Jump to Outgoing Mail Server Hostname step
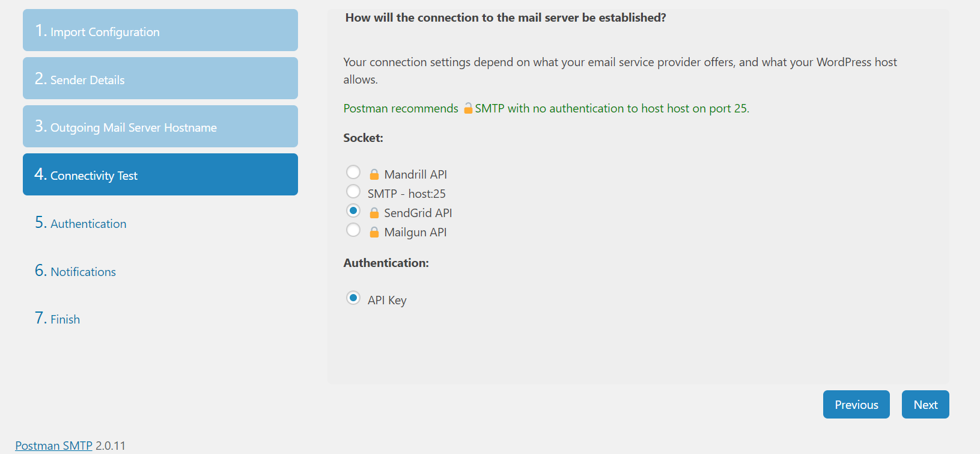This screenshot has width=980, height=454. 160,127
